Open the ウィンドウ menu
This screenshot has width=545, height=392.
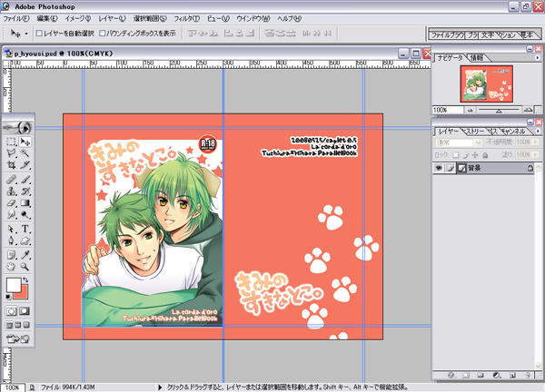[253, 19]
